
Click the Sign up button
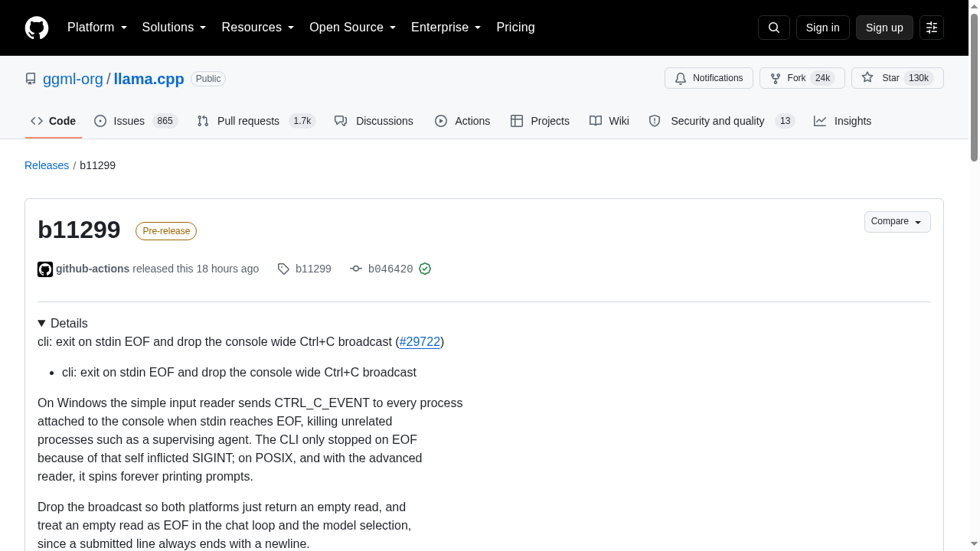(884, 28)
